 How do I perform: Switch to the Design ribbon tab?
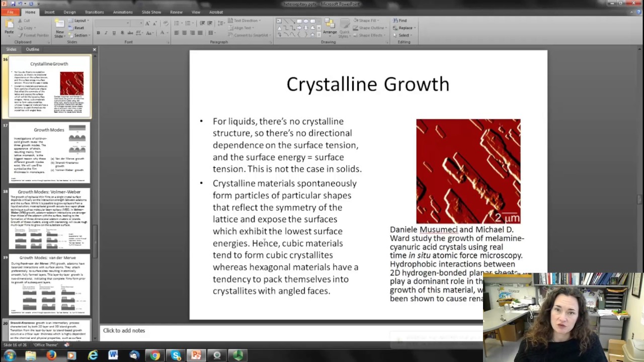[69, 12]
